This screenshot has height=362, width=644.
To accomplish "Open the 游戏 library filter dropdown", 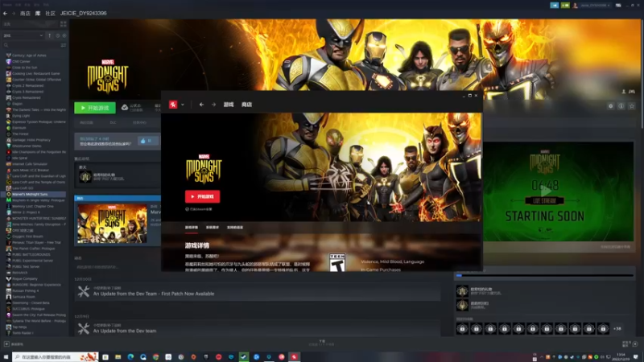I will coord(23,35).
